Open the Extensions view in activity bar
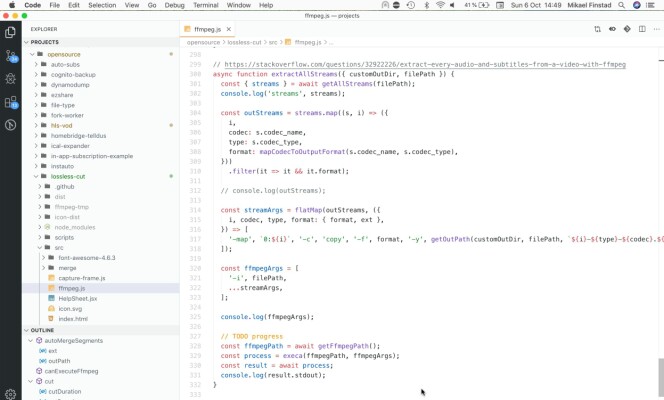 10,102
